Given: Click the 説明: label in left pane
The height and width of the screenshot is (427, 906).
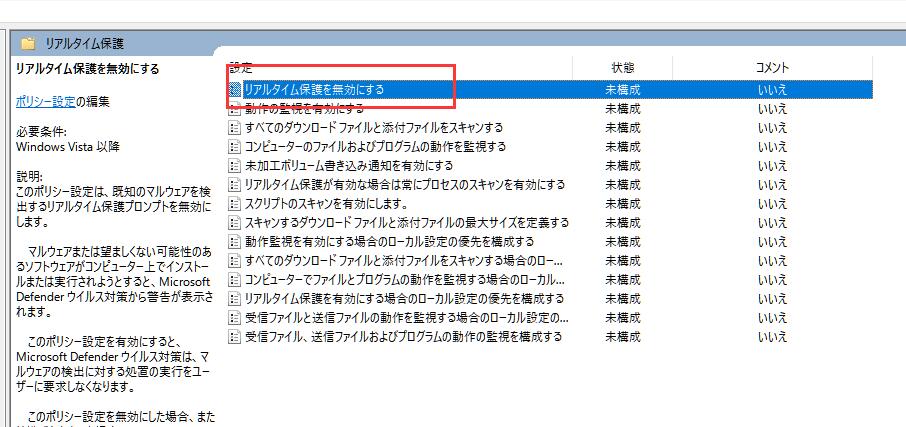Looking at the screenshot, I should (30, 176).
